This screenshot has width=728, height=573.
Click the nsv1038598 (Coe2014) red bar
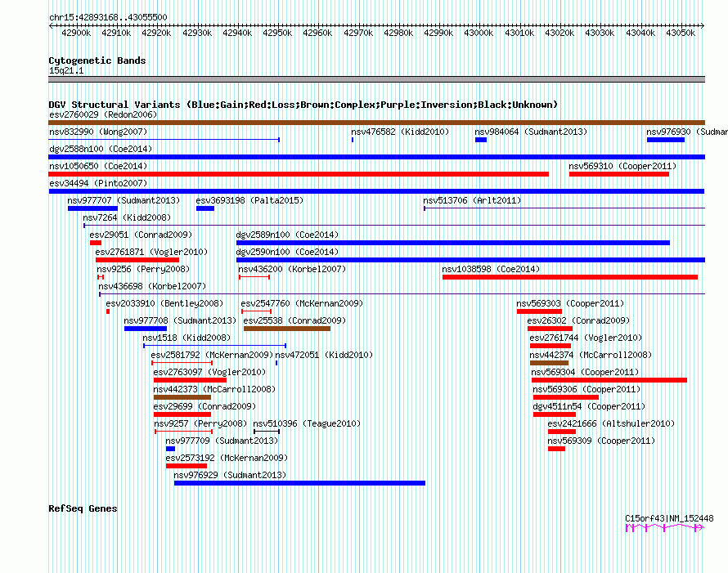(570, 277)
